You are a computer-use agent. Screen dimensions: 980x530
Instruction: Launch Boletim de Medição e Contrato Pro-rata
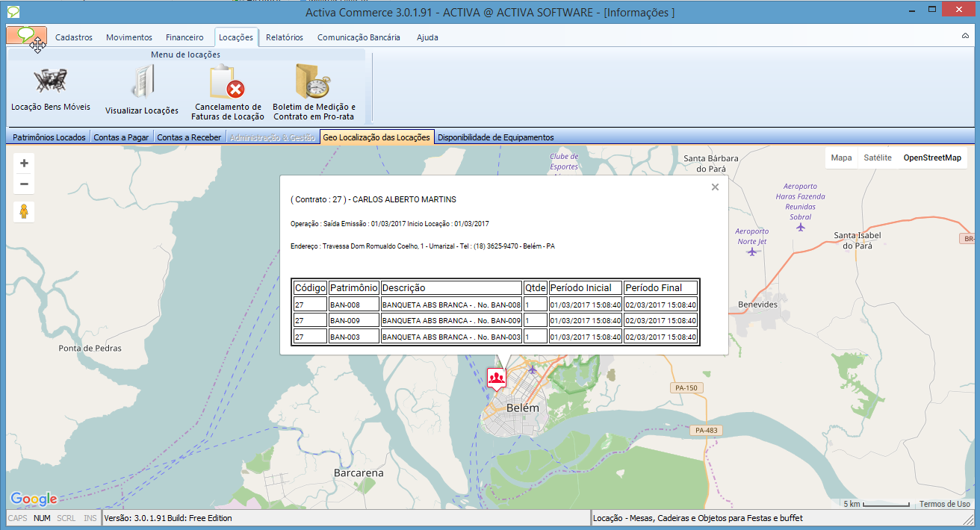[x=313, y=83]
